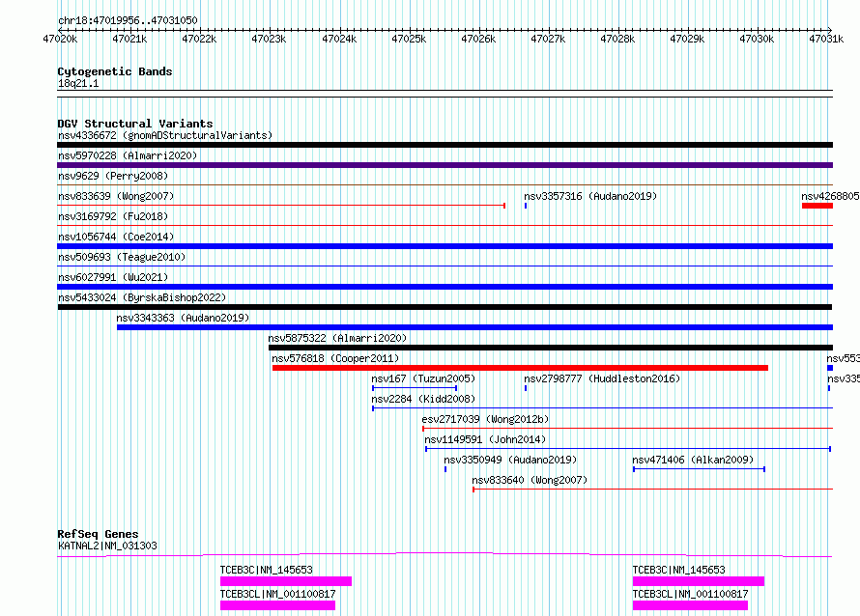Click the chr18:47019956..47031050 coordinate text
The height and width of the screenshot is (616, 860).
[x=128, y=20]
